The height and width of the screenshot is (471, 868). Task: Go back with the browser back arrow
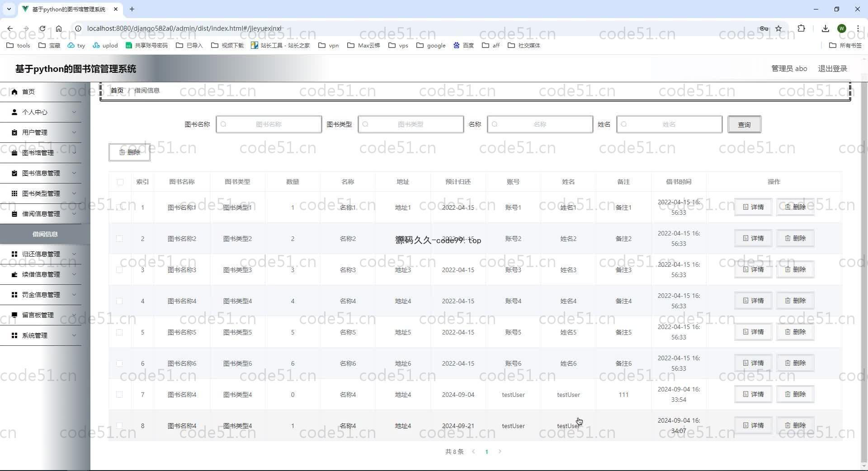pyautogui.click(x=10, y=28)
